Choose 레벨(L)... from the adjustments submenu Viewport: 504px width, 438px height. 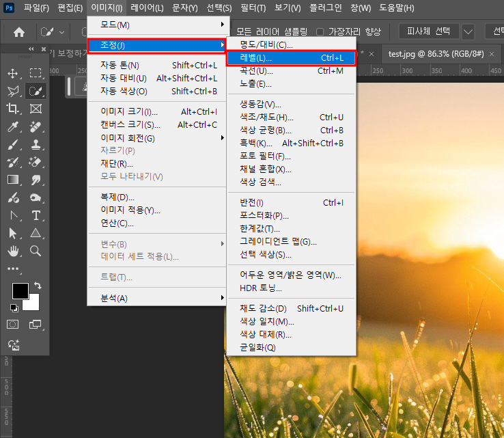[x=291, y=58]
